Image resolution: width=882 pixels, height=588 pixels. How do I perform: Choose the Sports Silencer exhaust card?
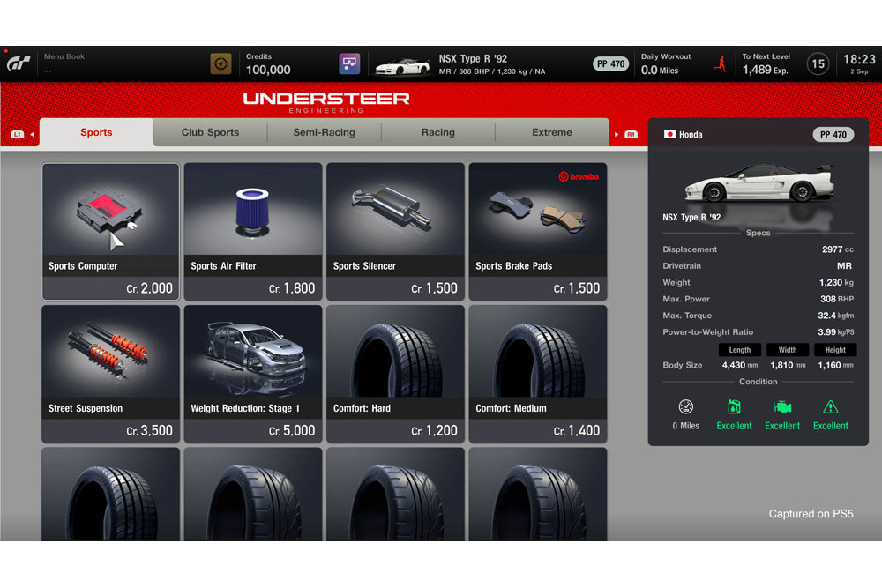pos(395,232)
